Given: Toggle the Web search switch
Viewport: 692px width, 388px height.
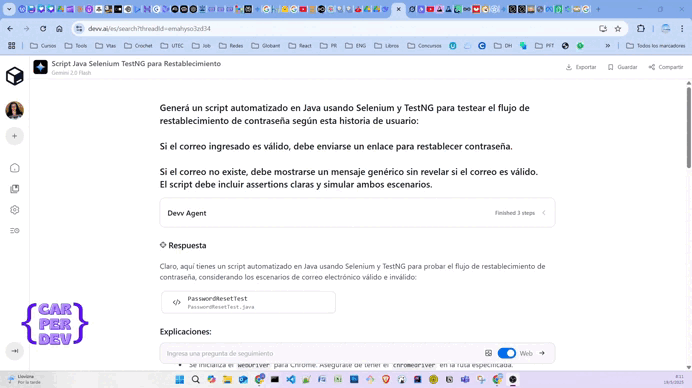Looking at the screenshot, I should coord(506,353).
